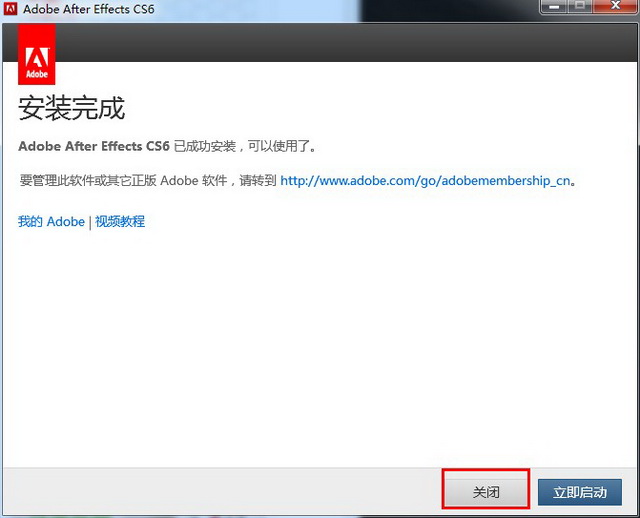Viewport: 640px width, 518px height.
Task: Click the blank white area below the links
Action: [320, 350]
